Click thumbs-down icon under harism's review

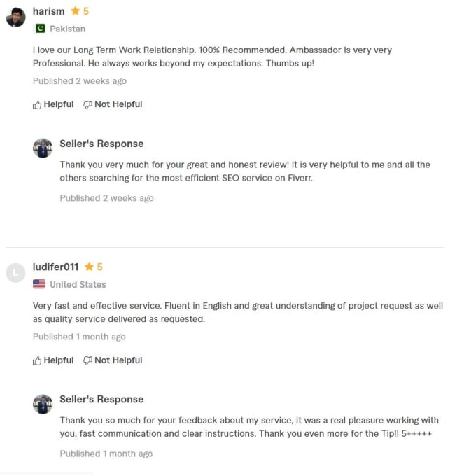(87, 105)
